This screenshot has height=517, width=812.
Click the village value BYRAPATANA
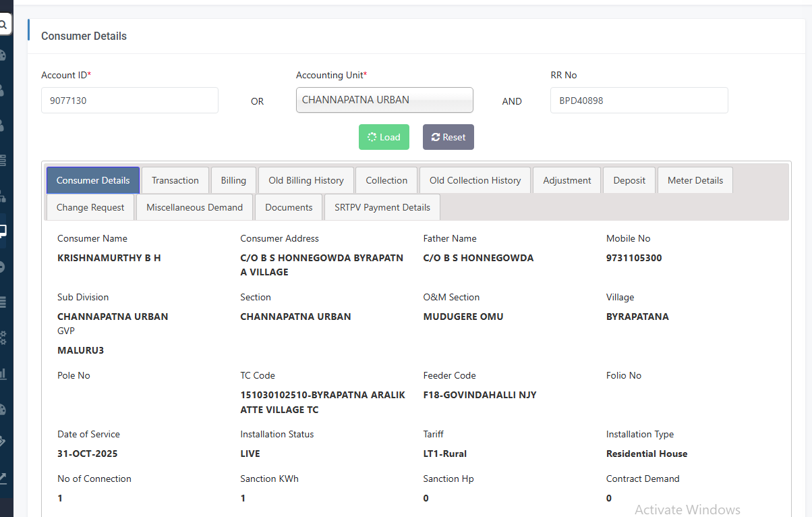click(637, 317)
